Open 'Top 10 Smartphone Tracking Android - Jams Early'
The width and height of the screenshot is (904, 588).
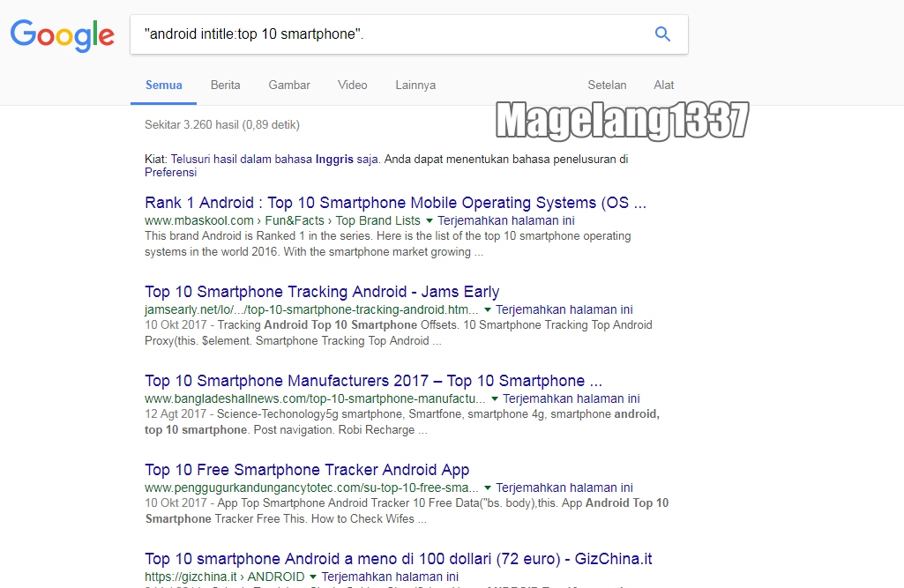[x=322, y=292]
